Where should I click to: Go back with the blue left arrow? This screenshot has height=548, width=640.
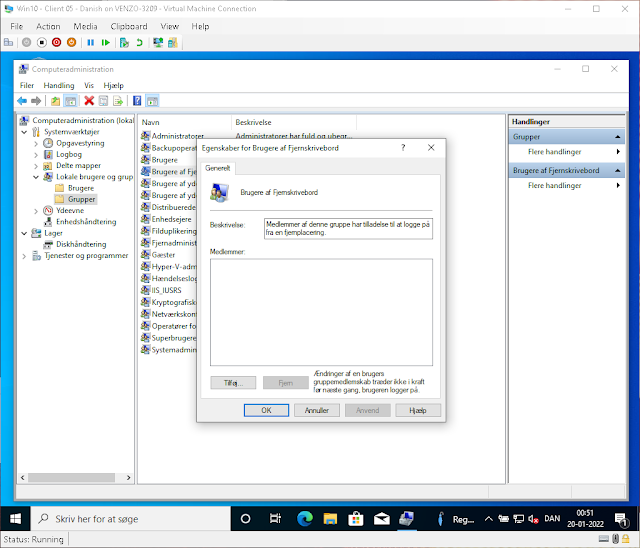(22, 101)
